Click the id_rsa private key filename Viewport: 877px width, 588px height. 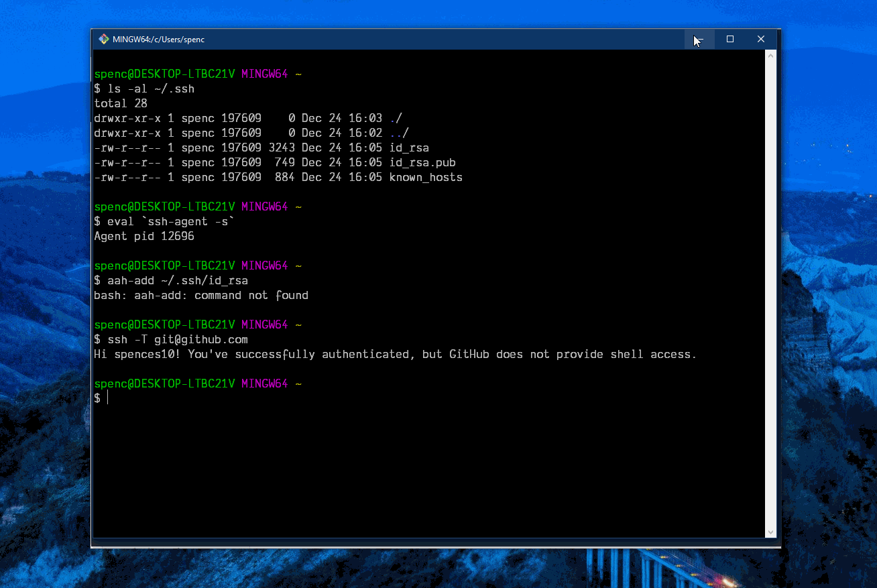pyautogui.click(x=409, y=148)
